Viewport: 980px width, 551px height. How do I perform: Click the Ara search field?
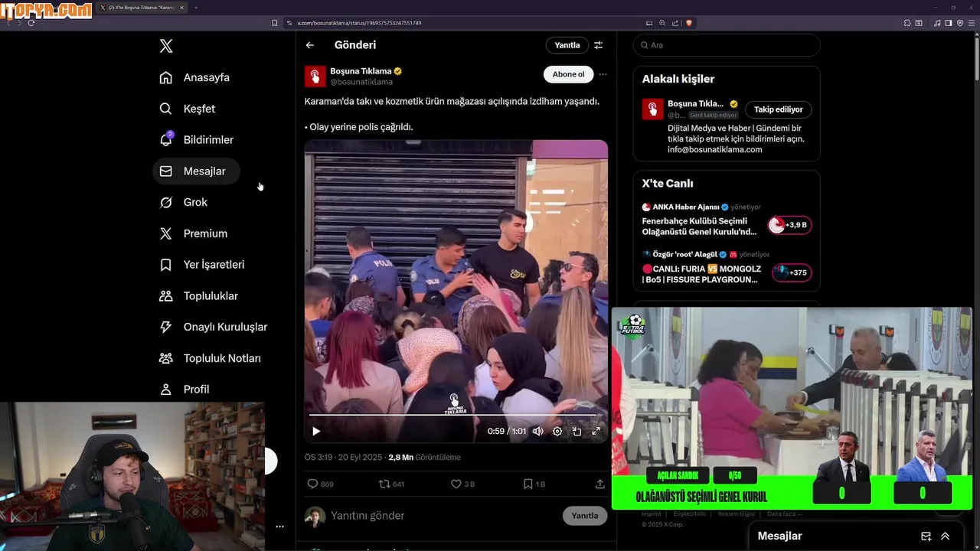click(x=727, y=45)
